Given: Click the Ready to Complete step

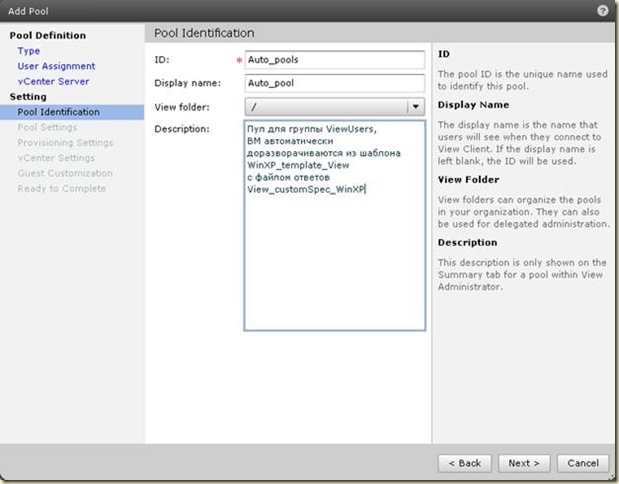Looking at the screenshot, I should (62, 189).
